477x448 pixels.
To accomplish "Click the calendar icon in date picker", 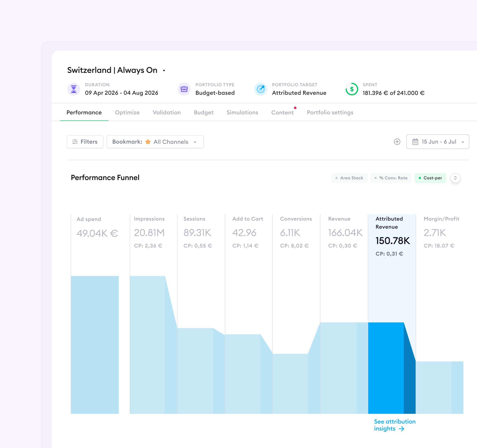I will click(x=415, y=142).
